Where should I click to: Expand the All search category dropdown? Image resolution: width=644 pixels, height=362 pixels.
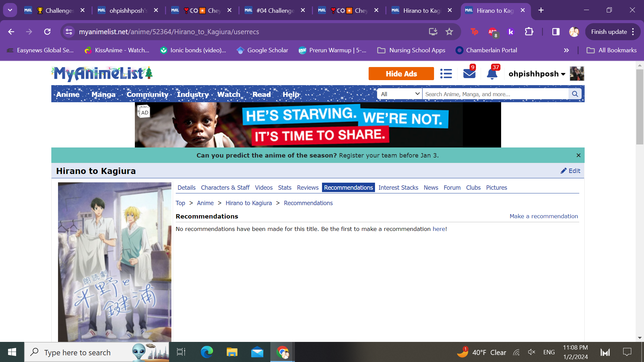(x=399, y=94)
